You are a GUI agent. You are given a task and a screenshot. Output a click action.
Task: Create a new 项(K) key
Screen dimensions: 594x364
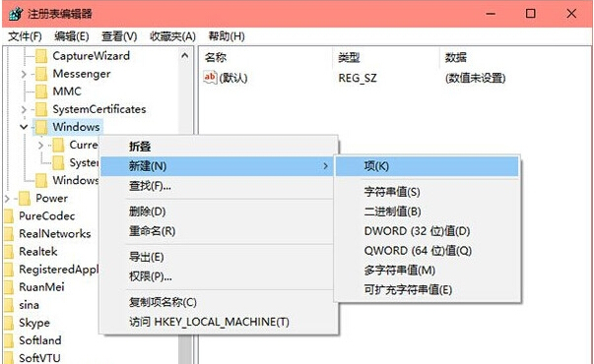(x=427, y=166)
